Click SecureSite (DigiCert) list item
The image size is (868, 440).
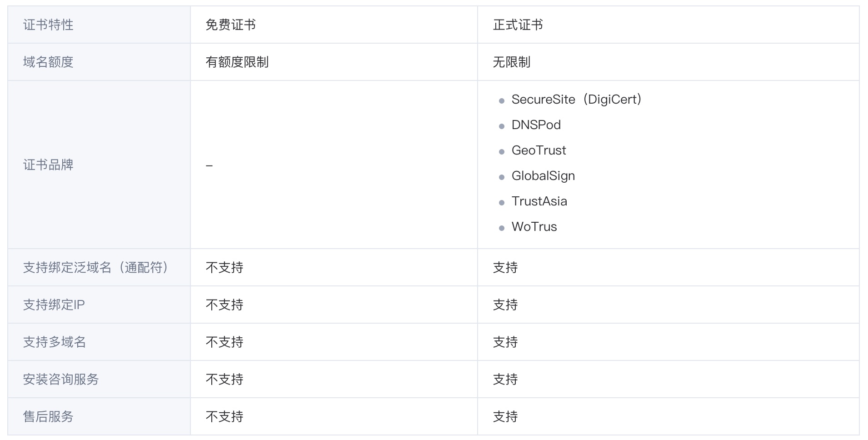click(576, 100)
